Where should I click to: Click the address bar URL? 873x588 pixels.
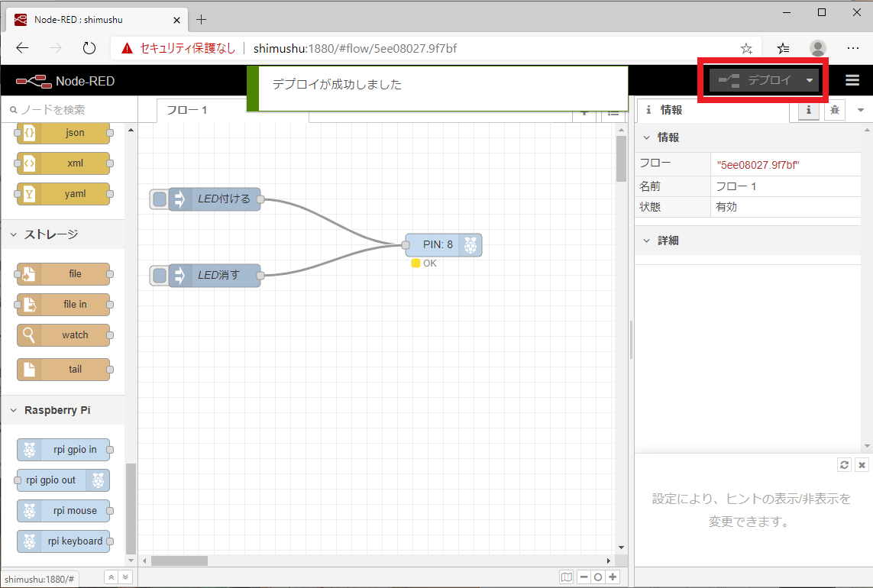point(354,48)
